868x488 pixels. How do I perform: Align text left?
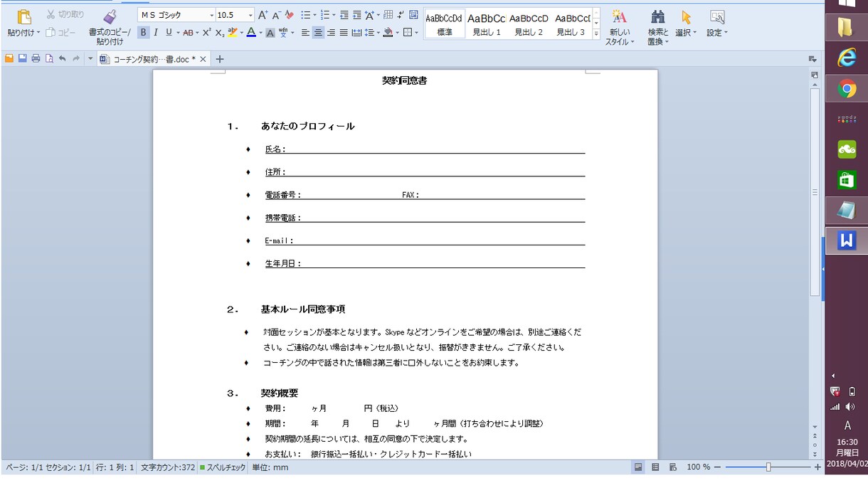tap(305, 32)
